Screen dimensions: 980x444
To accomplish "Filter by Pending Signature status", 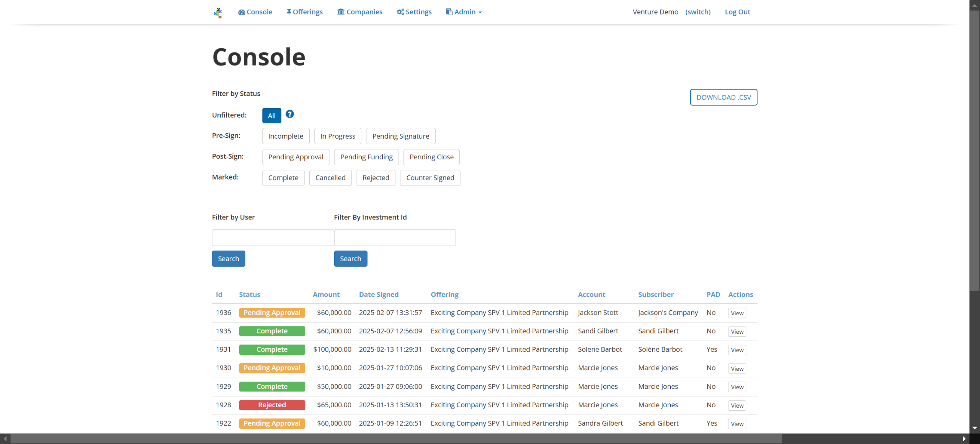I will point(400,136).
